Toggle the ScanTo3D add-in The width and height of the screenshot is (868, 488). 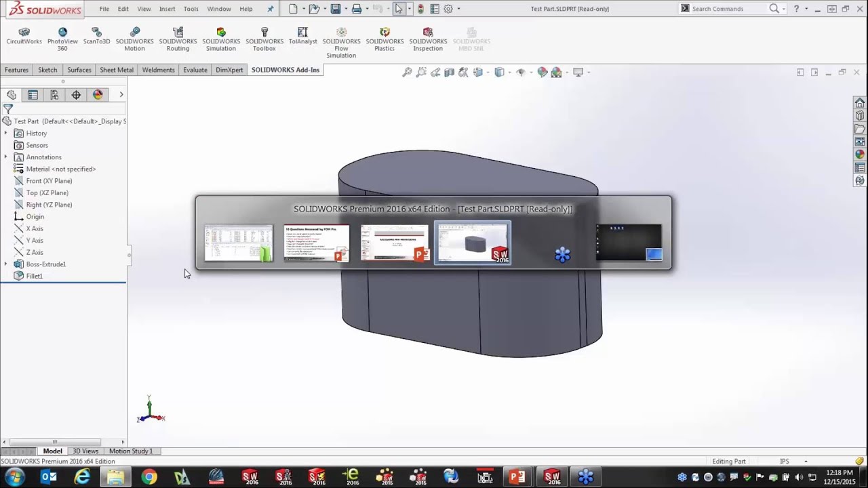(x=96, y=37)
